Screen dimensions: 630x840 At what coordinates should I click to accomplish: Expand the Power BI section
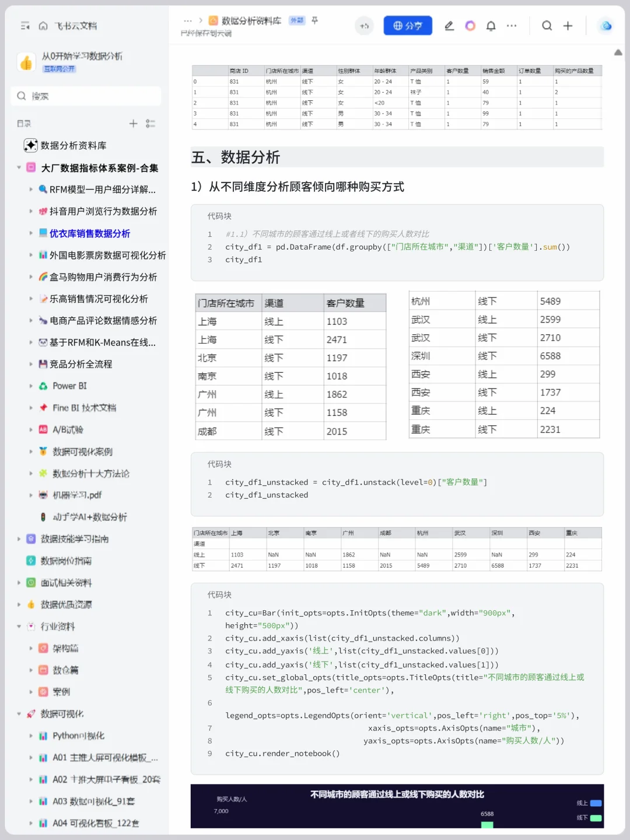coord(32,386)
